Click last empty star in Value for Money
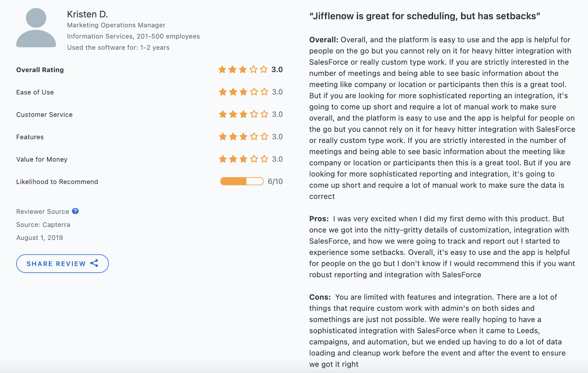This screenshot has height=373, width=588. pos(264,159)
